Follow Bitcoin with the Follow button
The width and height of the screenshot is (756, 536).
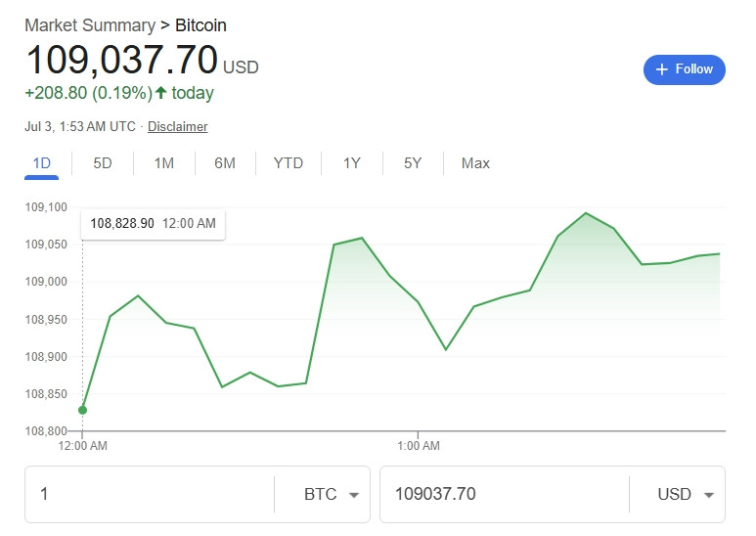[x=685, y=69]
